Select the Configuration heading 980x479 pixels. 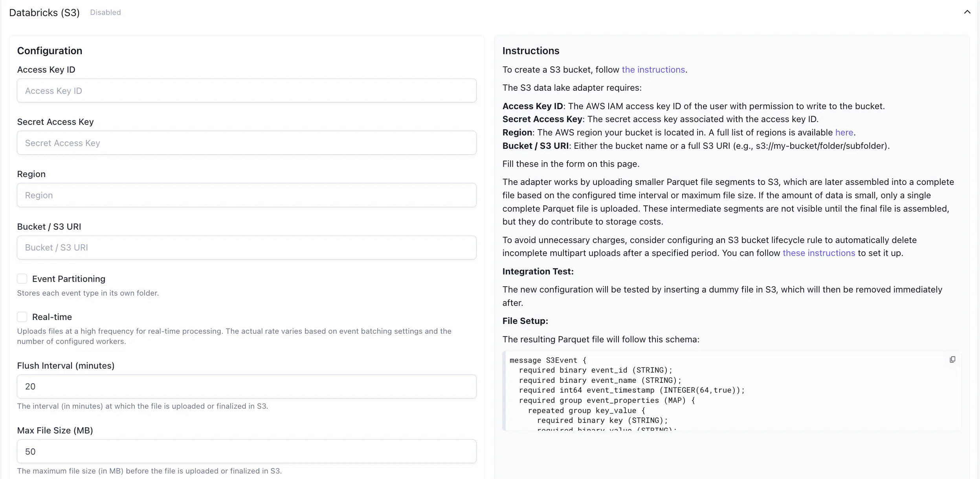50,51
